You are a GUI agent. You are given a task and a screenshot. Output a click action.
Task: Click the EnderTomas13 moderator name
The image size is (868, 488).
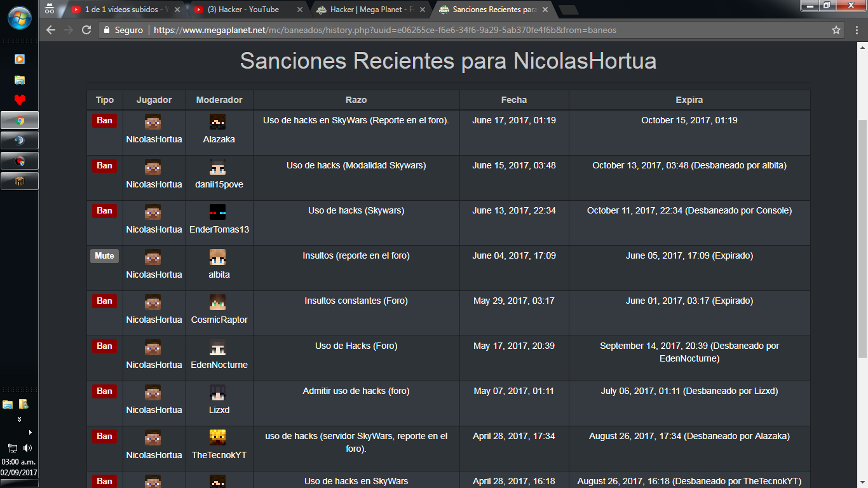tap(219, 229)
